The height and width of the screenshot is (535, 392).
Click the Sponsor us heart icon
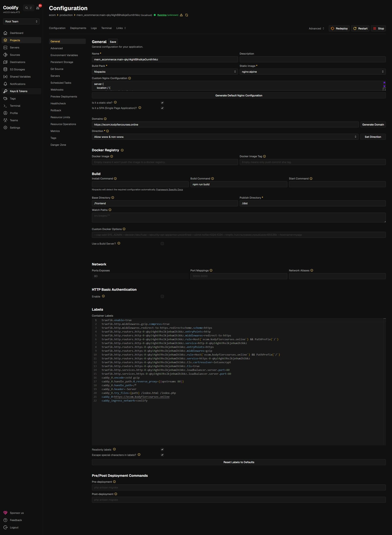click(x=5, y=513)
